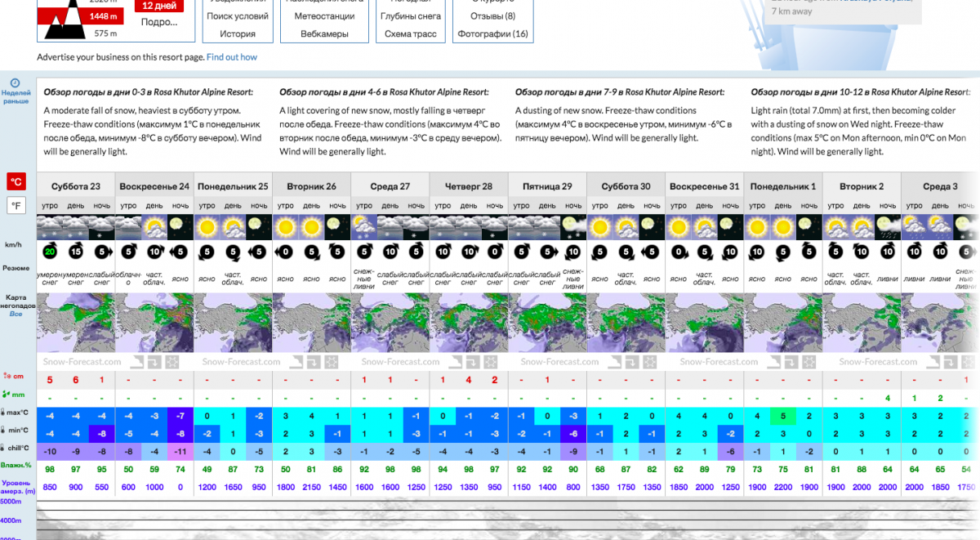Open Отзывы (8) menu item
This screenshot has width=980, height=540.
[493, 16]
